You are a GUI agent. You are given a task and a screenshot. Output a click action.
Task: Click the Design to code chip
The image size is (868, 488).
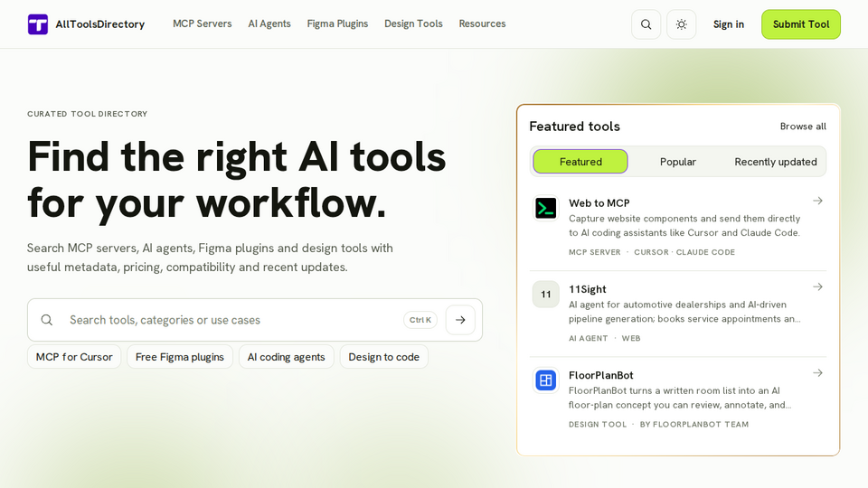point(383,357)
